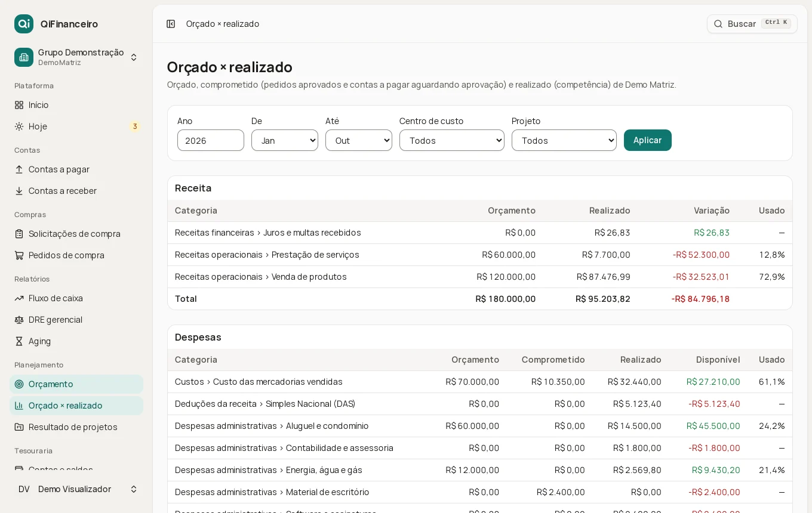Viewport: 812px width, 513px height.
Task: Click the Contas a receber download icon
Action: 19,191
